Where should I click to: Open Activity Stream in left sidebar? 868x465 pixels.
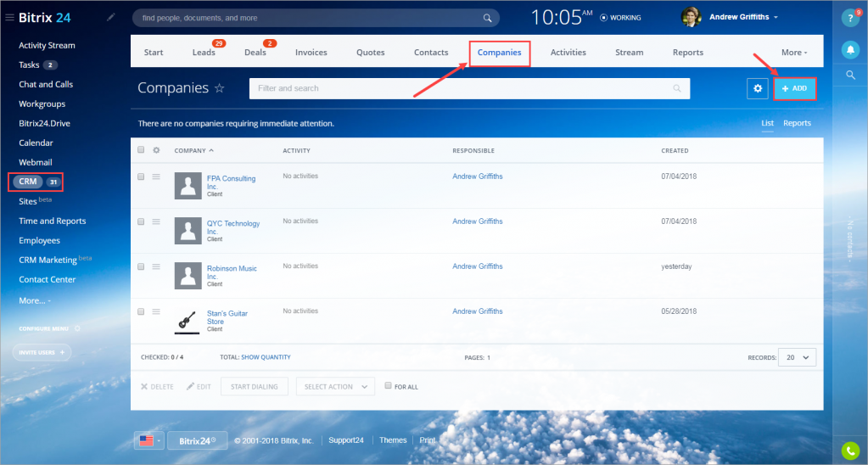coord(47,45)
